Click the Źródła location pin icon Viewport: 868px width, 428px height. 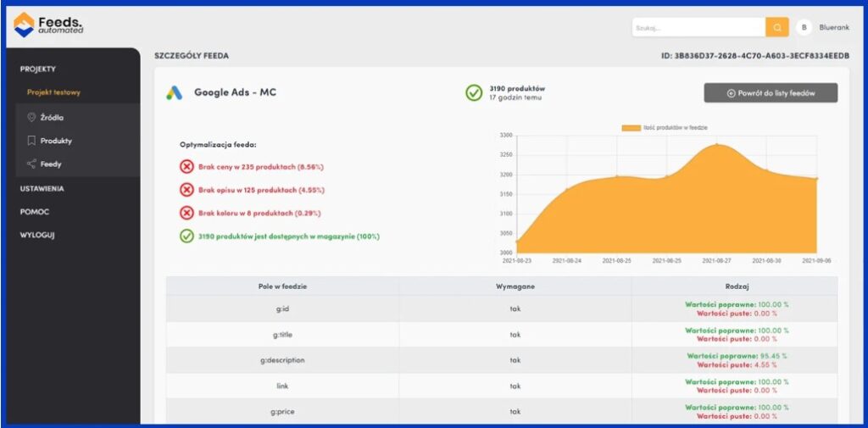tap(31, 117)
